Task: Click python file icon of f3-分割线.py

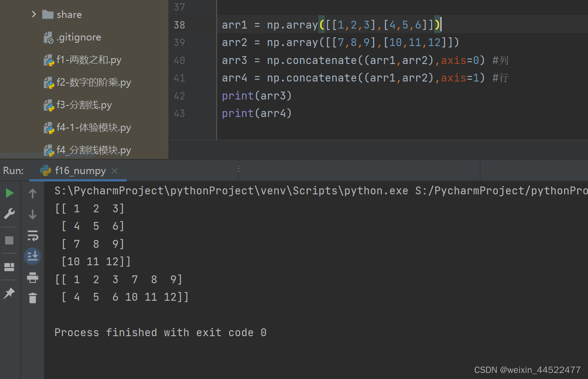Action: tap(48, 105)
